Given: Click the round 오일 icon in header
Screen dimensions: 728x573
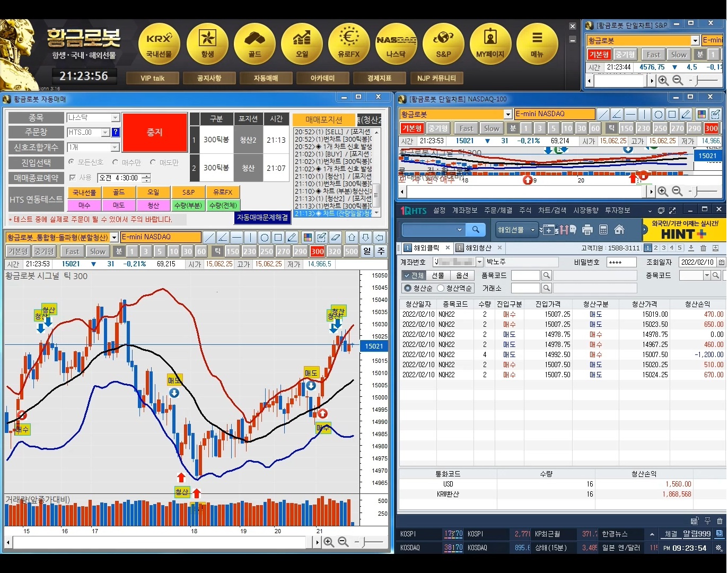Looking at the screenshot, I should point(302,44).
